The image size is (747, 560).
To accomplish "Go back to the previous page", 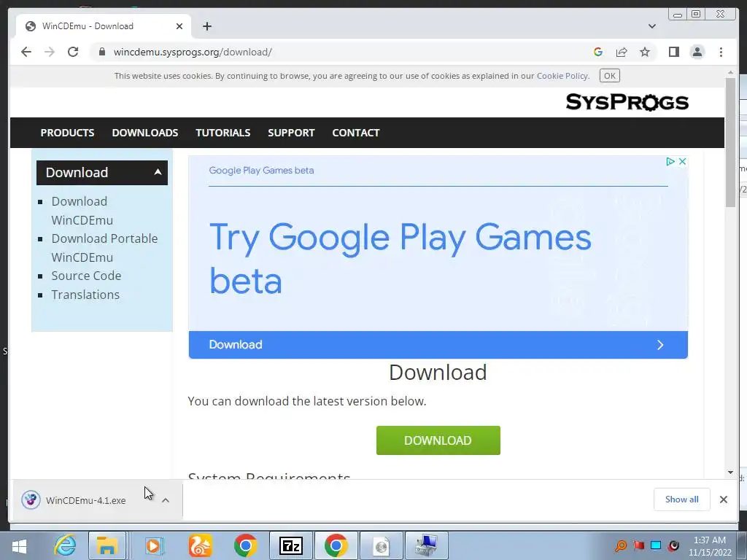I will pyautogui.click(x=26, y=52).
